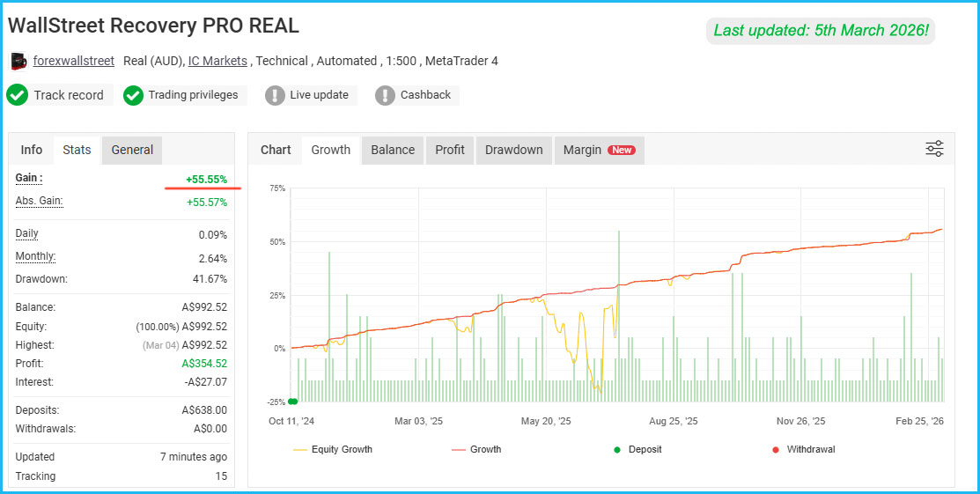Click the Aug 25, '25 axis label

pos(674,422)
